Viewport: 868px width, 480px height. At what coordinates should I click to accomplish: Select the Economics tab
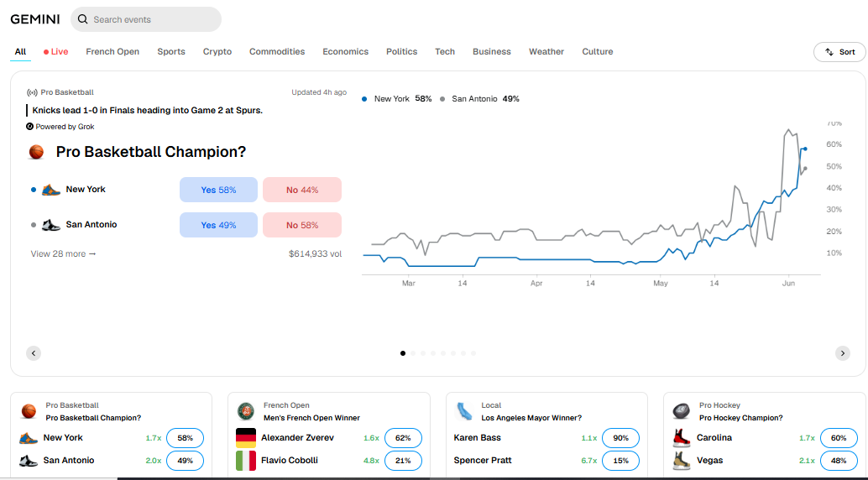(x=345, y=51)
